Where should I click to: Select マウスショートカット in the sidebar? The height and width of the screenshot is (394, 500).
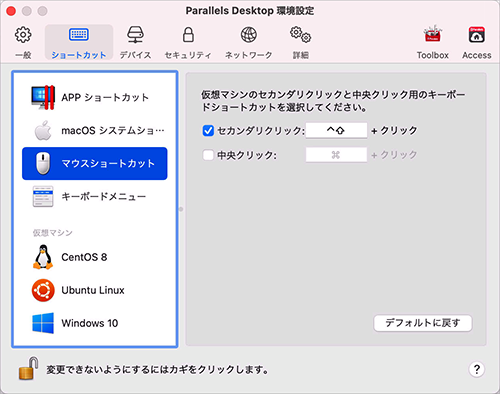point(95,163)
